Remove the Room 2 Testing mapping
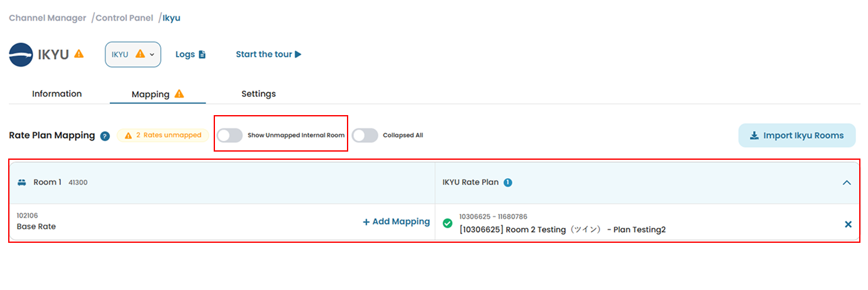Viewport: 868px width, 290px height. pos(848,224)
